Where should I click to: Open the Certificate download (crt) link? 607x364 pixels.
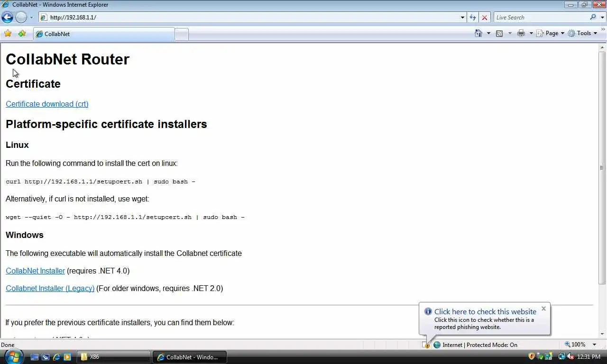47,104
